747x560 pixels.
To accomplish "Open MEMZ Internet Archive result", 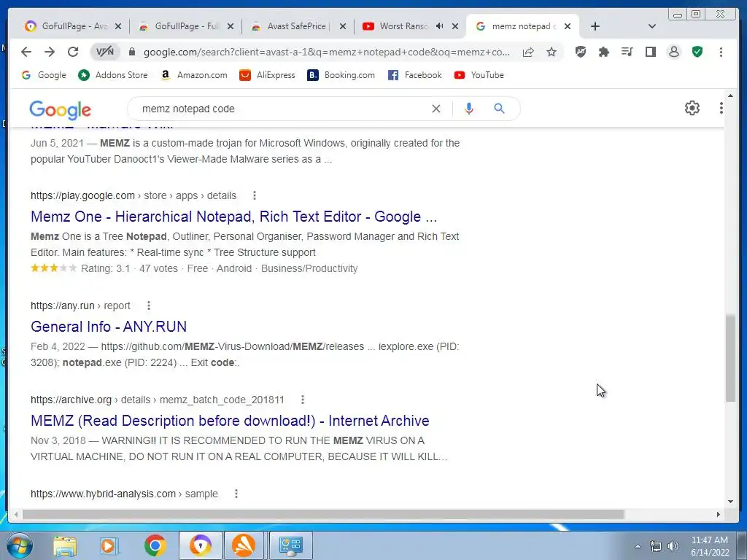I will point(230,421).
